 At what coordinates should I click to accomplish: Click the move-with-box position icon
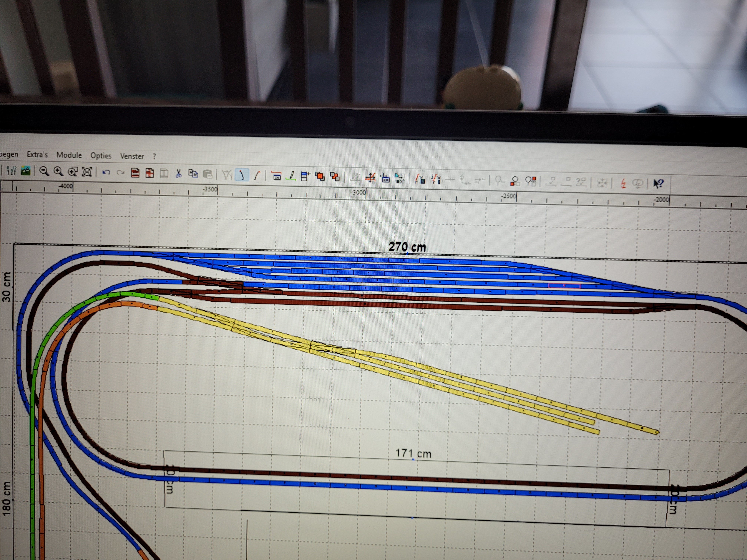pos(385,178)
